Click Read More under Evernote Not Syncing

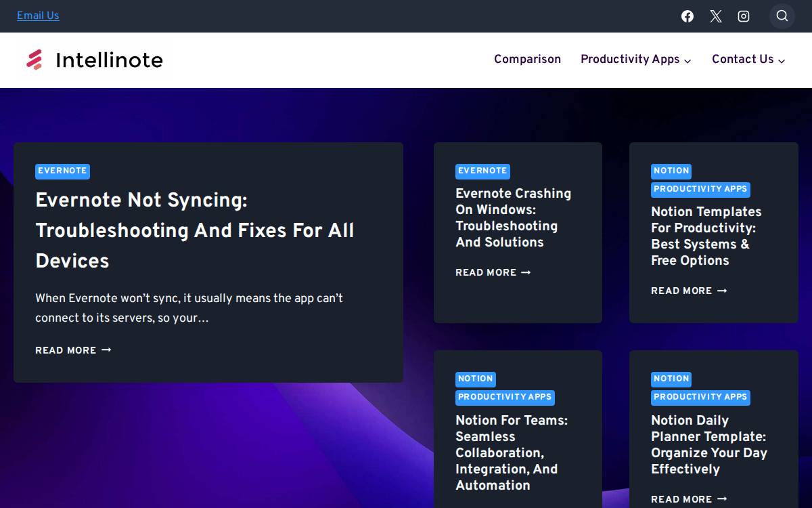click(x=66, y=350)
